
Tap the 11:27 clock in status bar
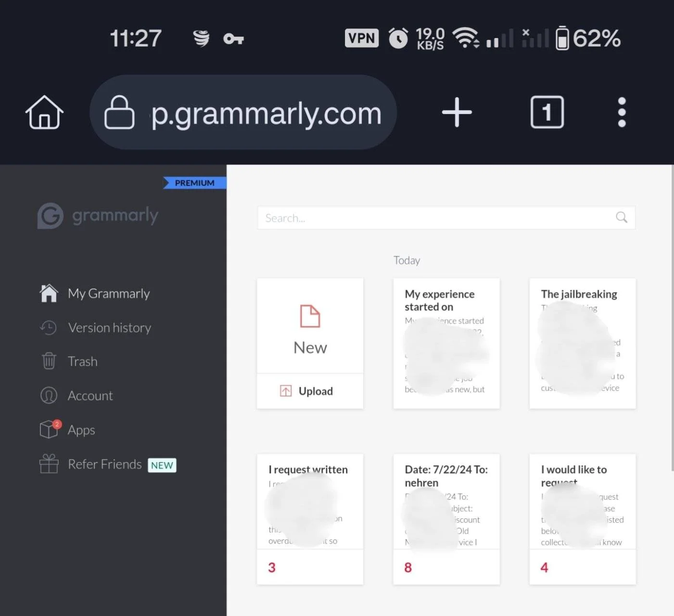[136, 38]
